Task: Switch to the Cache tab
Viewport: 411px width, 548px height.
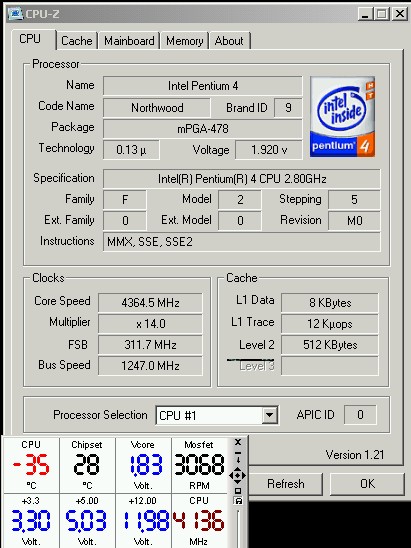Action: [x=77, y=41]
